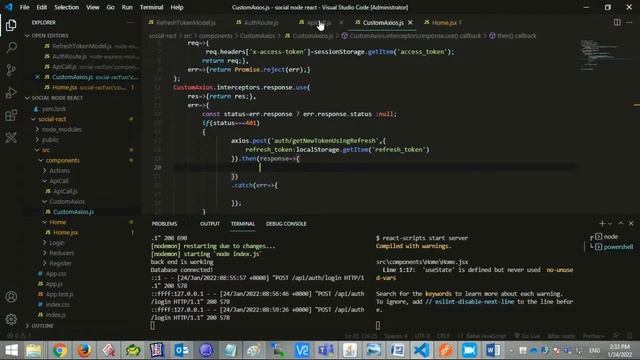Screen dimensions: 640x360
Task: Expand the node_modules folder
Action: [x=61, y=129]
